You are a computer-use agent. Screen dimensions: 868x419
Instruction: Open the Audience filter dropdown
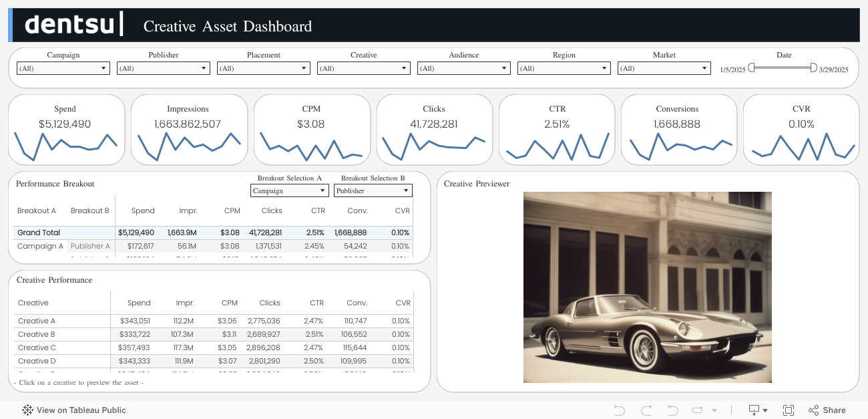[x=463, y=68]
